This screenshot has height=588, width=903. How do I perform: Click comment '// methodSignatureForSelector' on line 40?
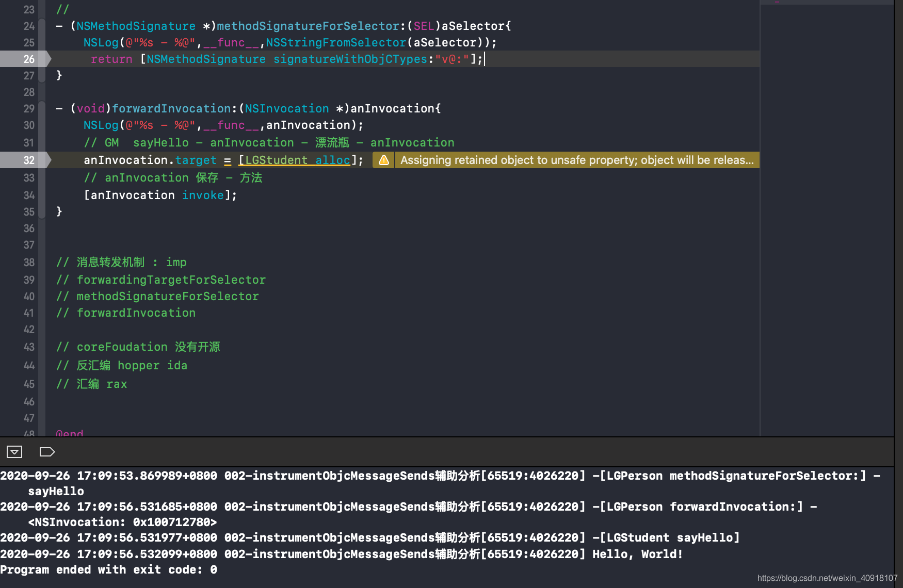(157, 296)
